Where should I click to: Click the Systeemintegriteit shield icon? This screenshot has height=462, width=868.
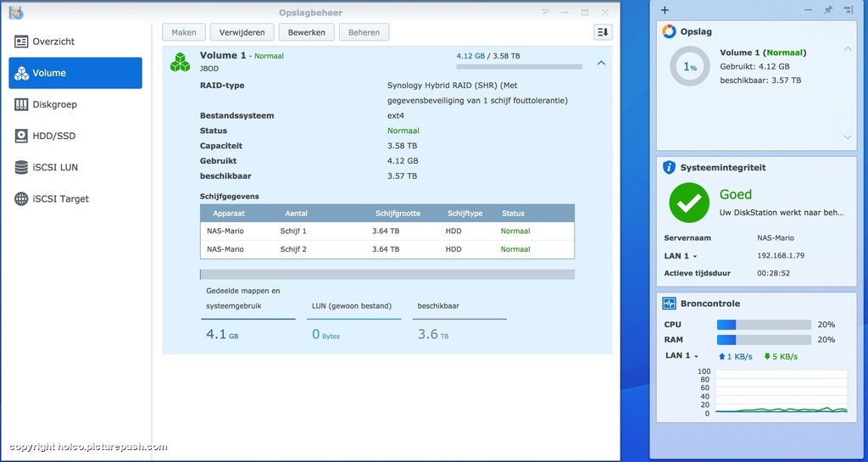[x=670, y=167]
